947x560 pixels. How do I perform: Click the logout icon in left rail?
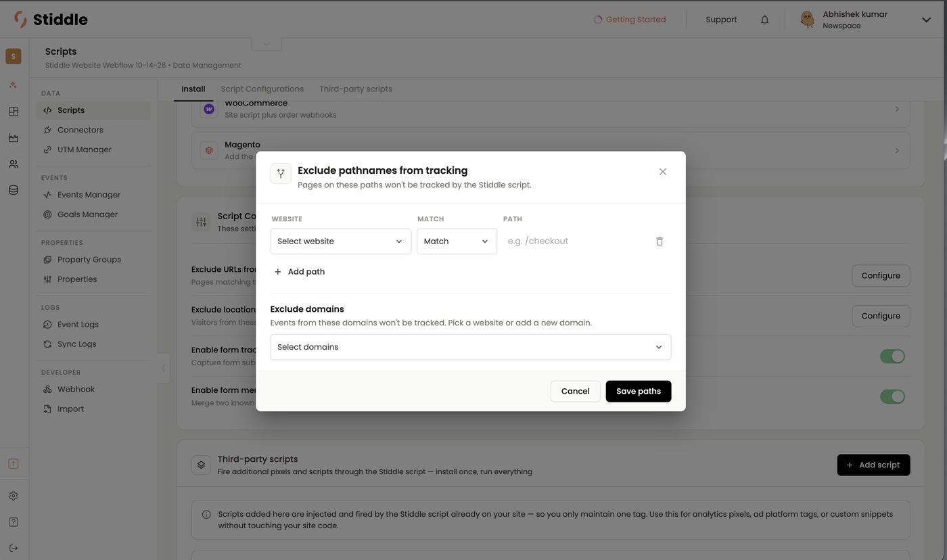pos(14,549)
